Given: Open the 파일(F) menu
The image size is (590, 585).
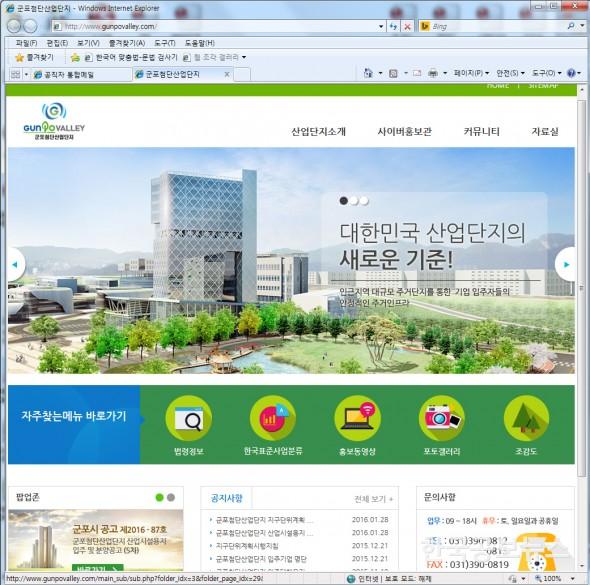Looking at the screenshot, I should (26, 43).
